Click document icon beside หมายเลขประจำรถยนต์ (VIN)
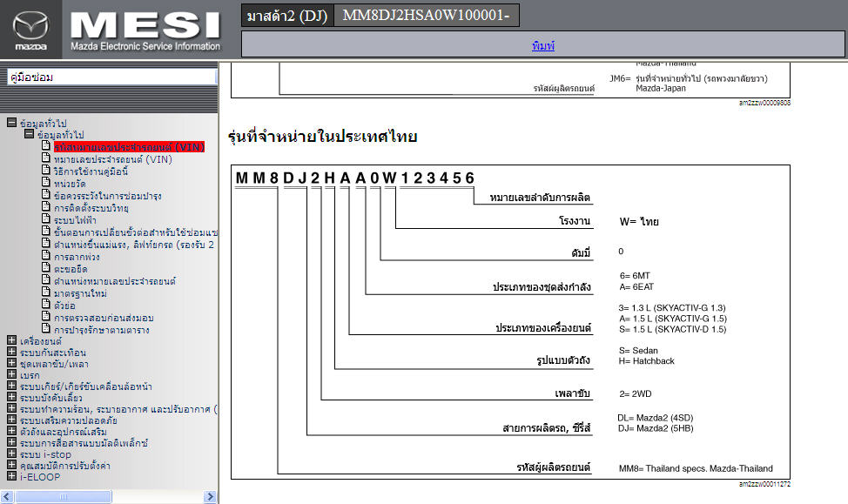This screenshot has width=848, height=504. click(46, 158)
